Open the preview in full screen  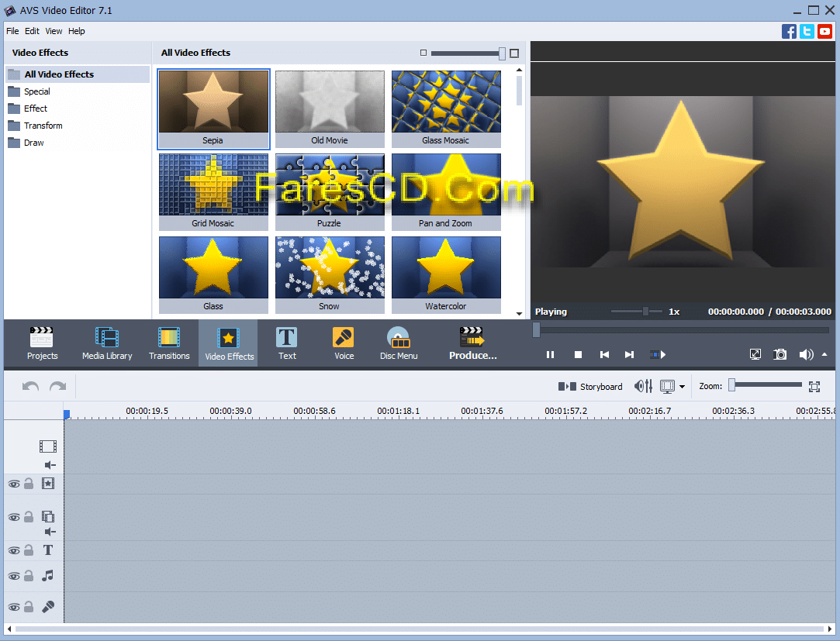click(x=755, y=354)
